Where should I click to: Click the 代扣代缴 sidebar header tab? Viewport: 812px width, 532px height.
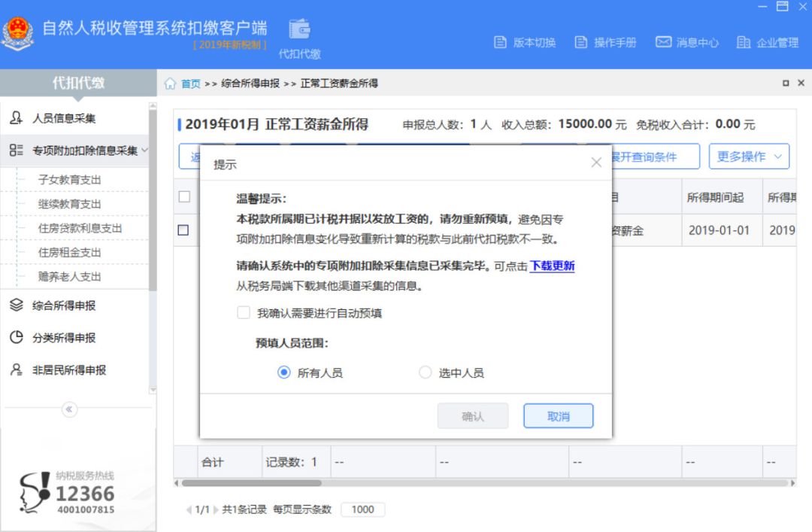[x=78, y=83]
